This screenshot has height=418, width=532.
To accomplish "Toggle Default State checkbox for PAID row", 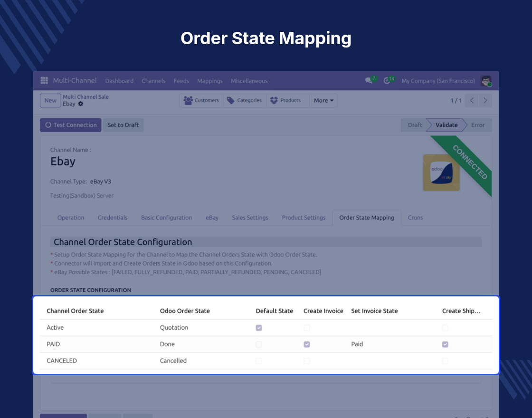I will point(259,344).
